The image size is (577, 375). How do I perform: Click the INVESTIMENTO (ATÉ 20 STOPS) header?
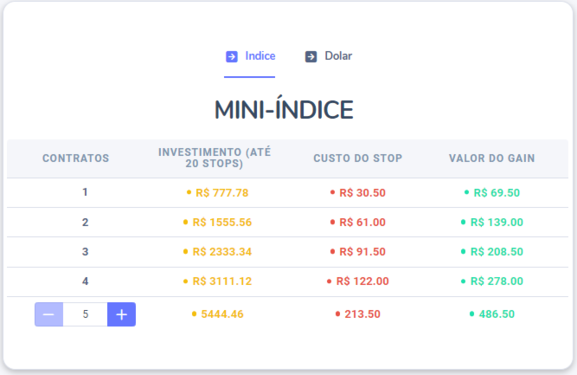pos(215,158)
